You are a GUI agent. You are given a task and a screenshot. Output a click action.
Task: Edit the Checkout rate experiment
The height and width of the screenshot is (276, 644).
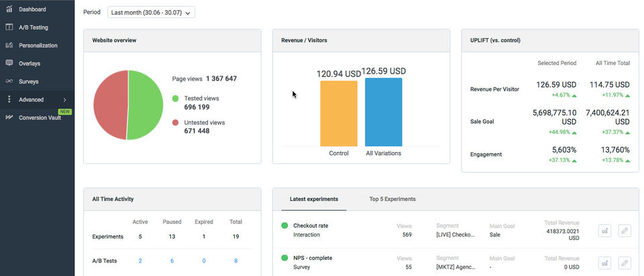(625, 230)
